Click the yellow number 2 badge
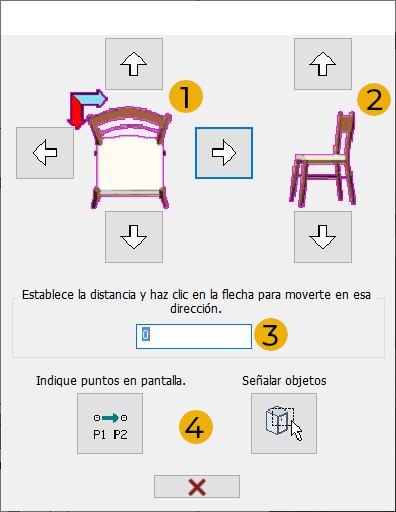Viewport: 396px width, 512px height. tap(374, 99)
